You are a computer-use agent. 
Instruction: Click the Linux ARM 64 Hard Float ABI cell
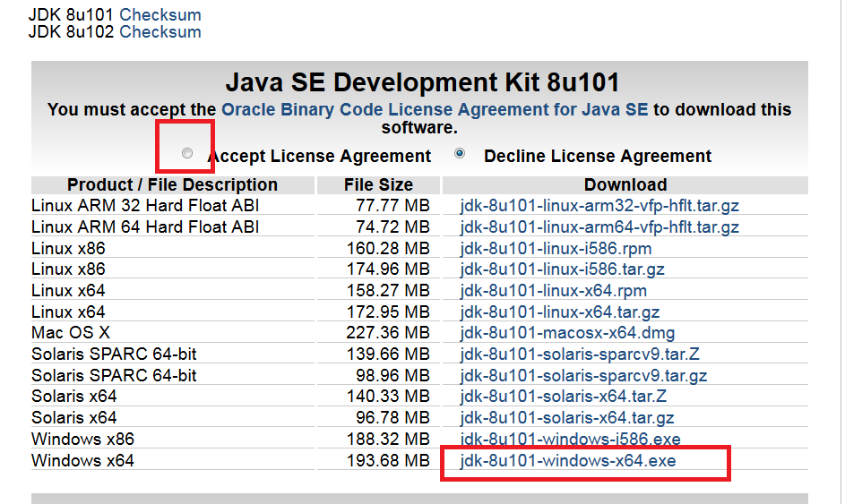click(x=145, y=227)
